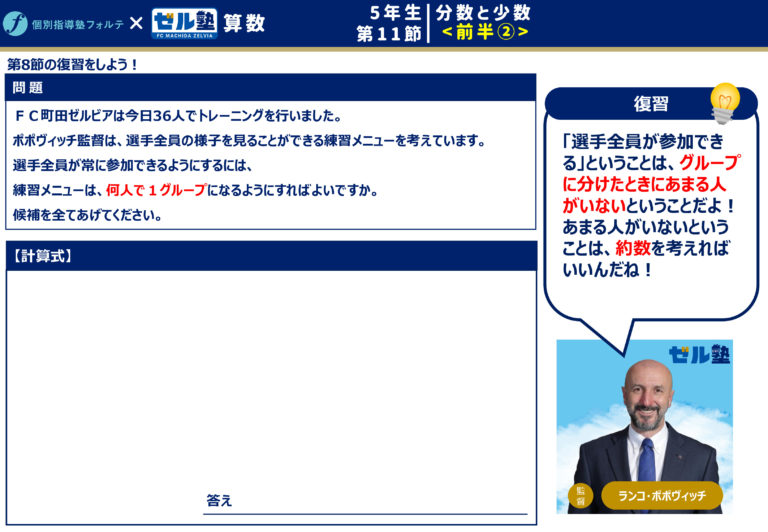Select the 復習 header pill
The width and height of the screenshot is (768, 532).
(650, 104)
